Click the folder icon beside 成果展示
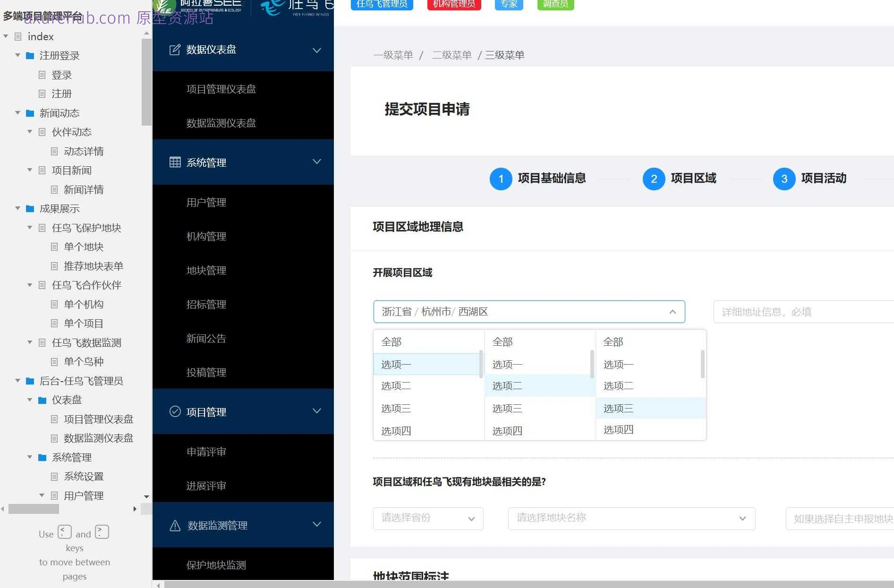This screenshot has width=894, height=588. pyautogui.click(x=30, y=208)
